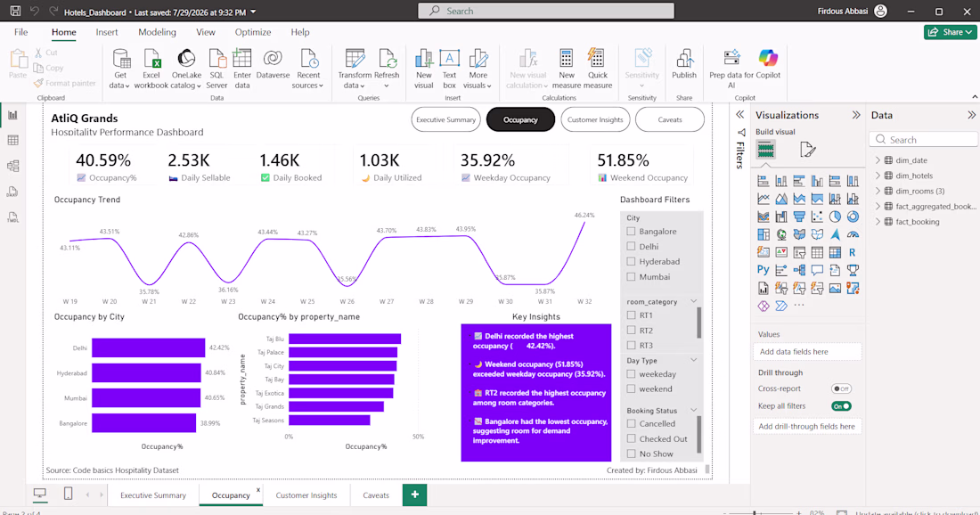Create a Quick measure
Viewport: 980px width, 515px height.
[598, 69]
